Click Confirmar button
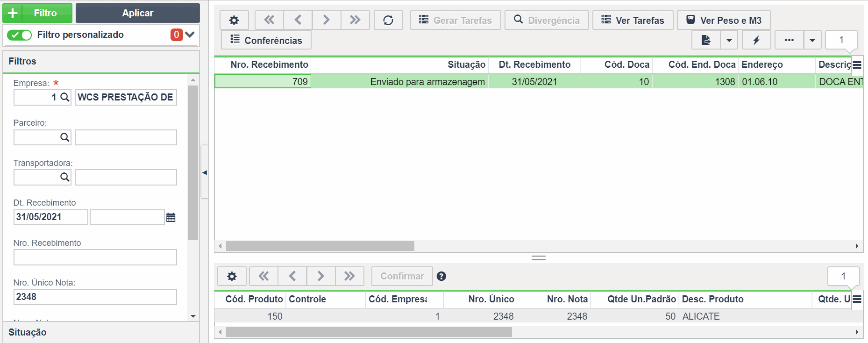 [402, 276]
